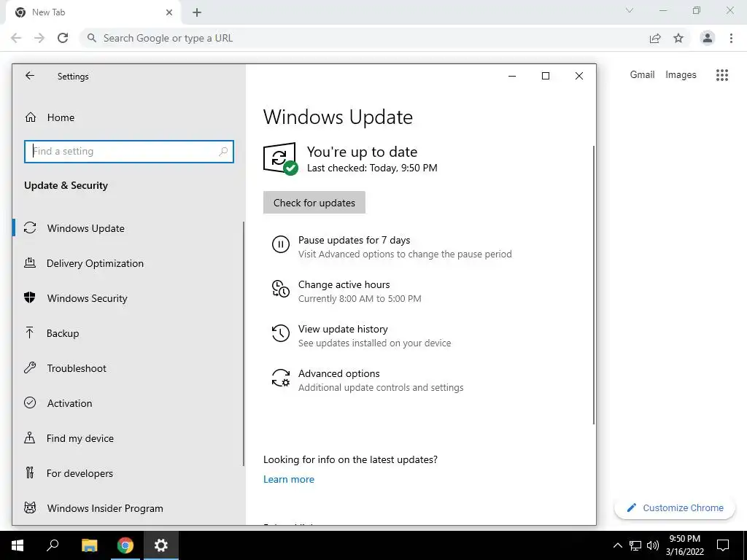Viewport: 747px width, 560px height.
Task: Click the Troubleshoot wrench icon
Action: 30,367
